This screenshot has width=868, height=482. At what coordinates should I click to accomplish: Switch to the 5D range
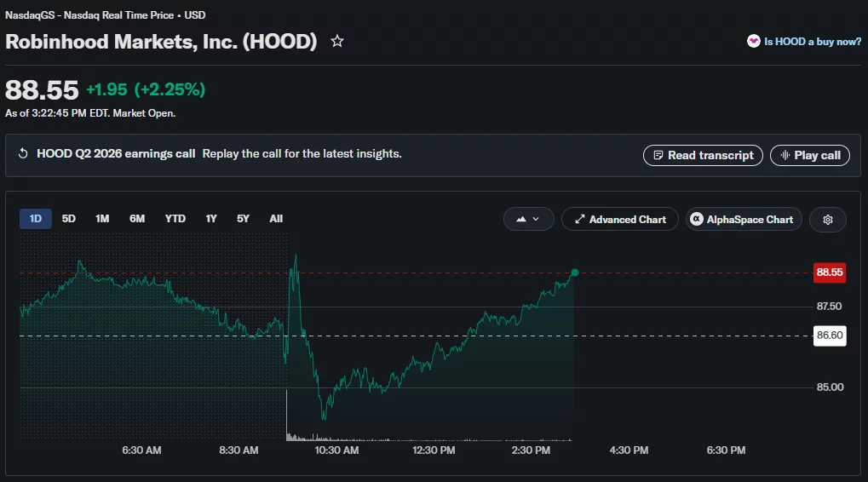69,219
